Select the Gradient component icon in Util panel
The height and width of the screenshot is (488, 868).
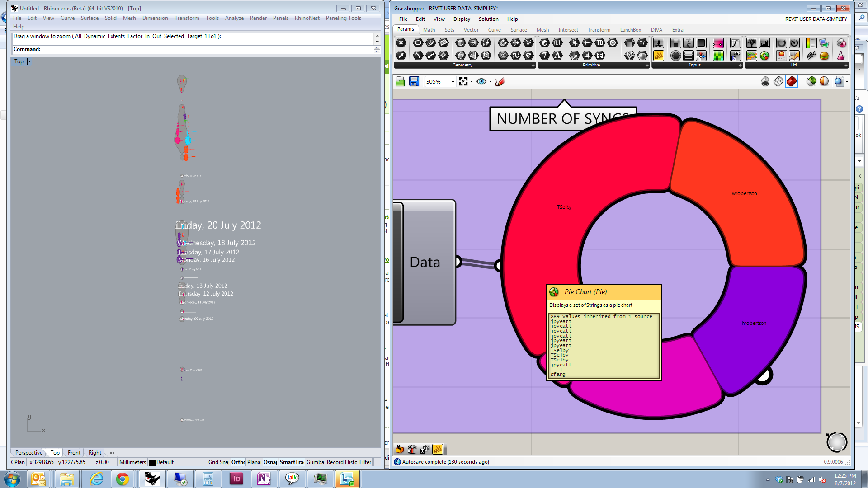click(811, 43)
